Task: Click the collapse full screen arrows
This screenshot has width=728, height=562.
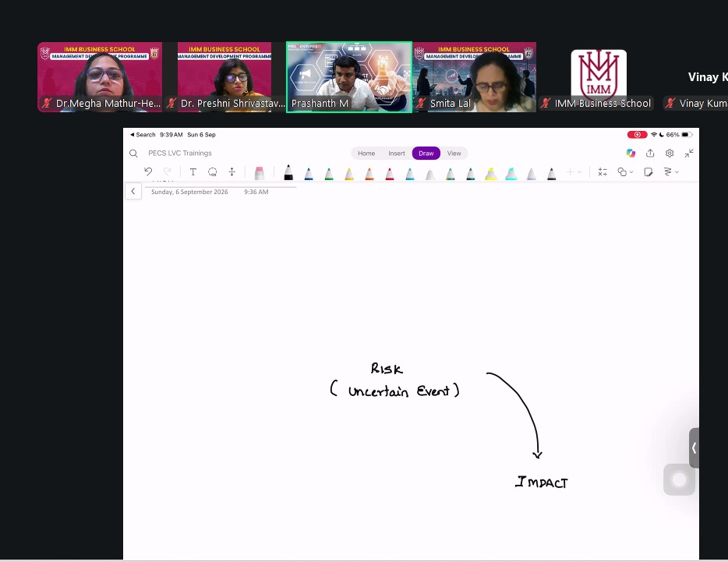Action: 689,154
